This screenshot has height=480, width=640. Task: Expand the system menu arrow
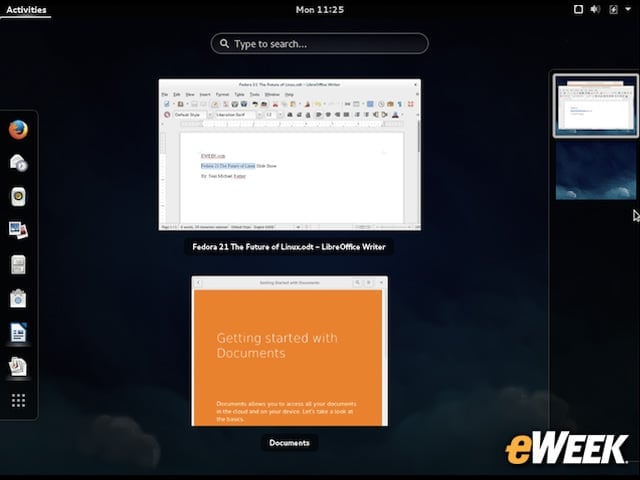pos(628,9)
